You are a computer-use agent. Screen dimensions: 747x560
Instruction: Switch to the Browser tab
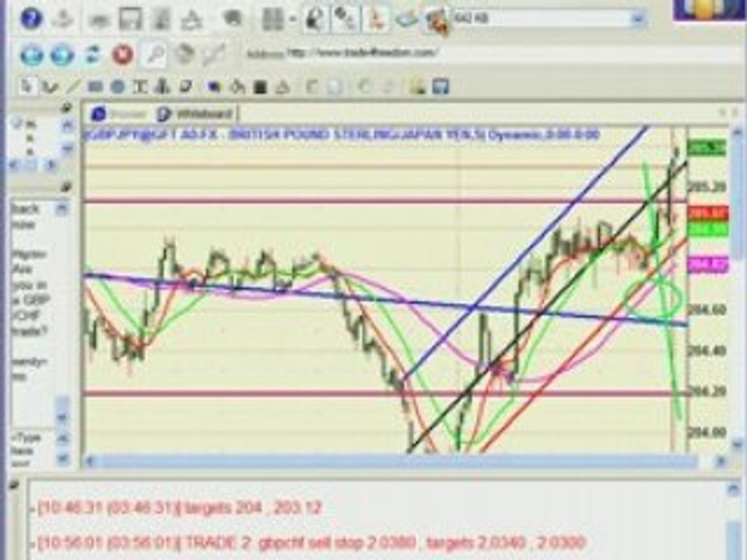(118, 114)
